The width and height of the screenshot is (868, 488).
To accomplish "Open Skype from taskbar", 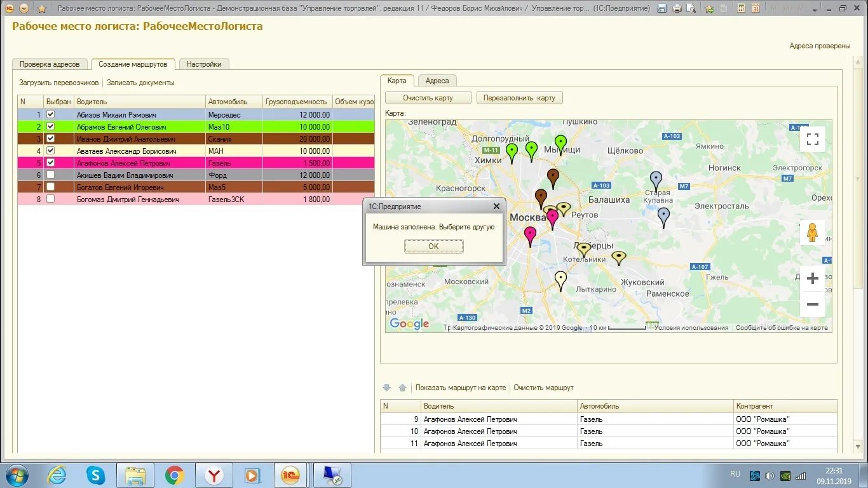I will [96, 475].
